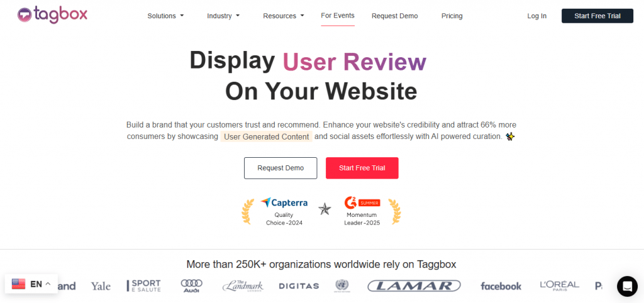Go to the For Events tab

(x=338, y=15)
